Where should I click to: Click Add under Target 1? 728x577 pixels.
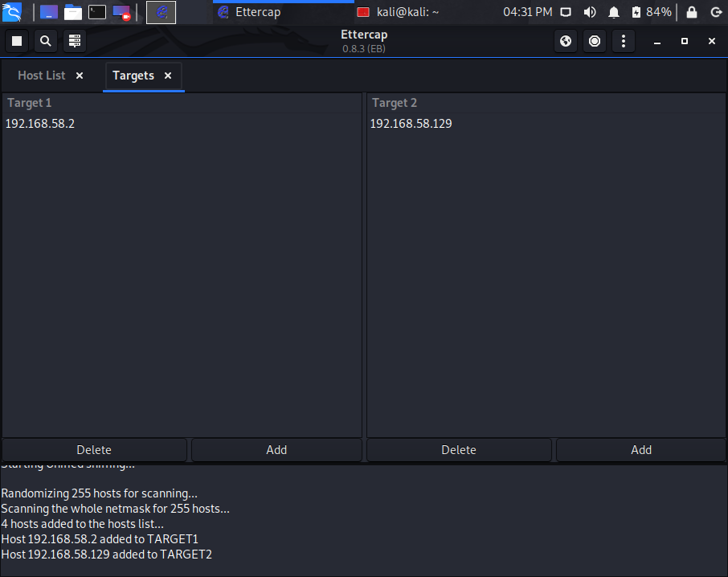(x=276, y=450)
